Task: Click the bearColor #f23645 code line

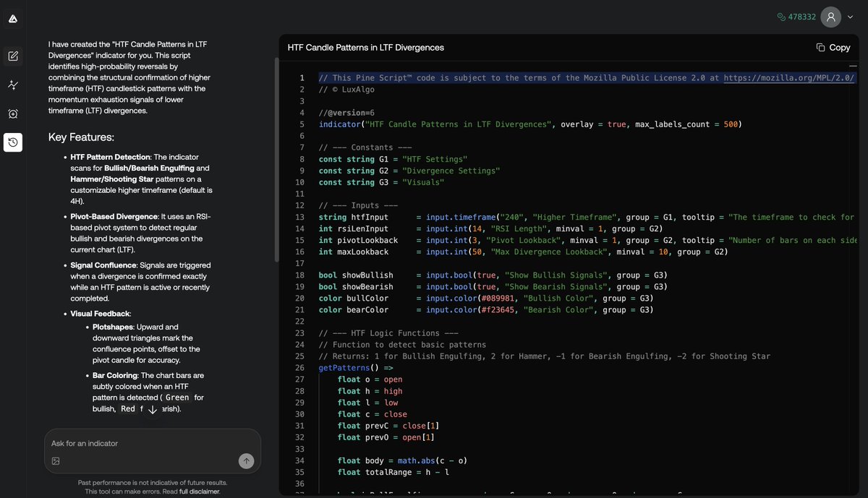Action: click(486, 309)
